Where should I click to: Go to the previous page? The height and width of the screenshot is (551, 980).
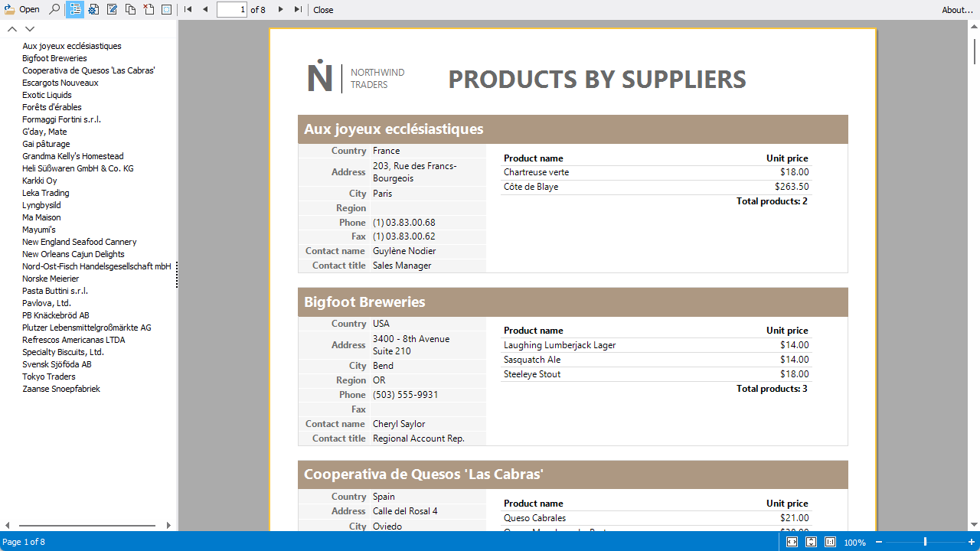[205, 9]
